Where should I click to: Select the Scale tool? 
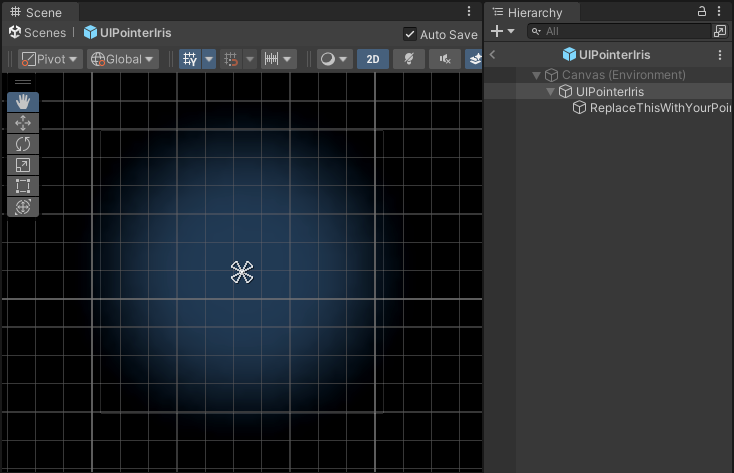point(23,165)
